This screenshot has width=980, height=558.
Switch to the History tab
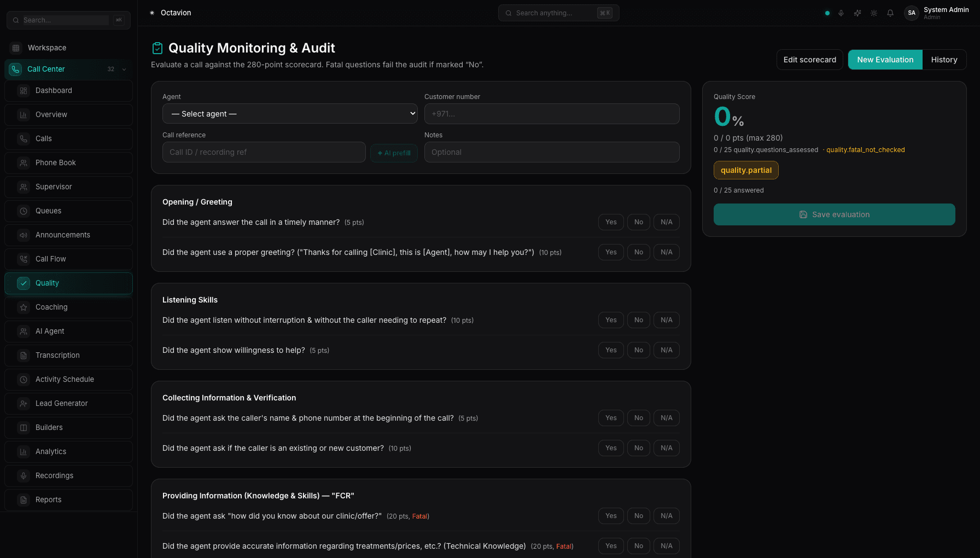coord(944,60)
